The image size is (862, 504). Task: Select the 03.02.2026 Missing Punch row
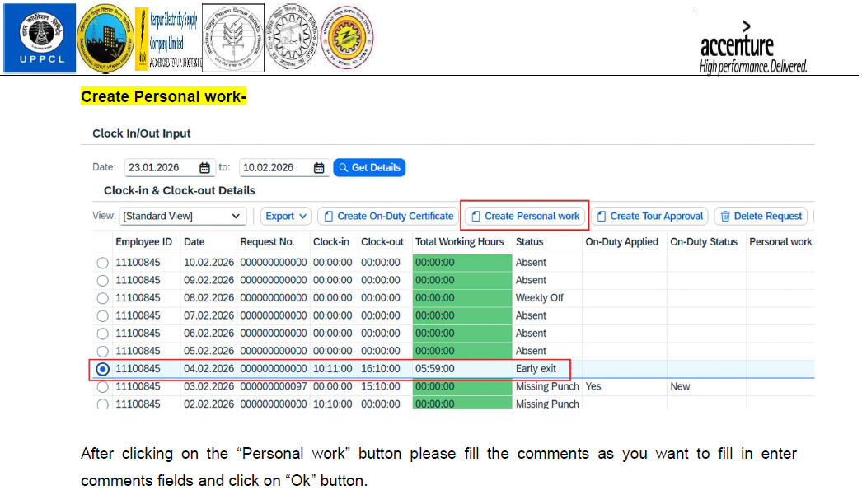pyautogui.click(x=102, y=387)
